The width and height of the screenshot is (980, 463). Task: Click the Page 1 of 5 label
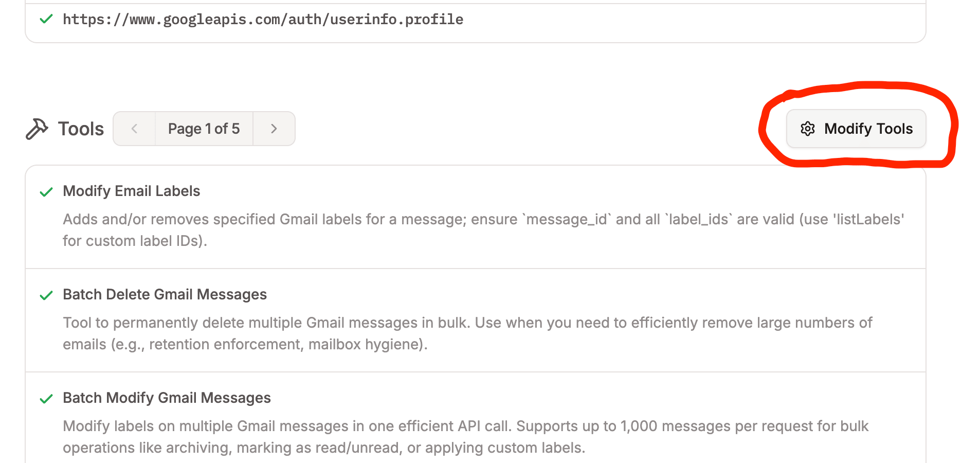click(x=204, y=129)
